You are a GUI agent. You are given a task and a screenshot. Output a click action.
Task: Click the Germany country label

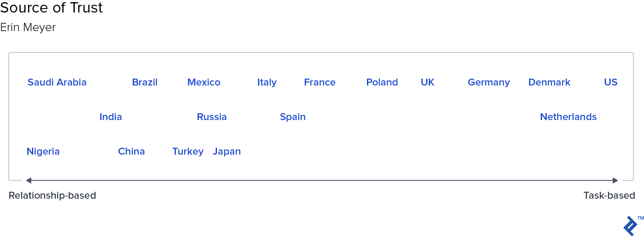pos(489,82)
